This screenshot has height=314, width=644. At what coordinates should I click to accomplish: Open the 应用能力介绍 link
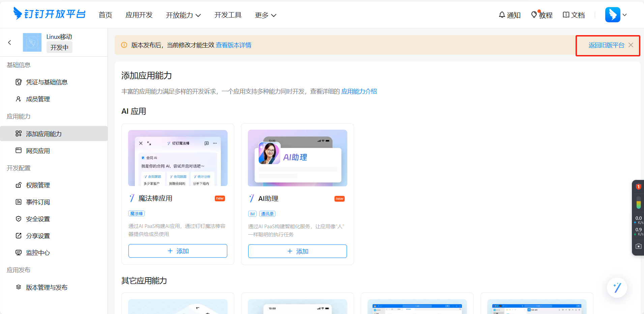[359, 91]
